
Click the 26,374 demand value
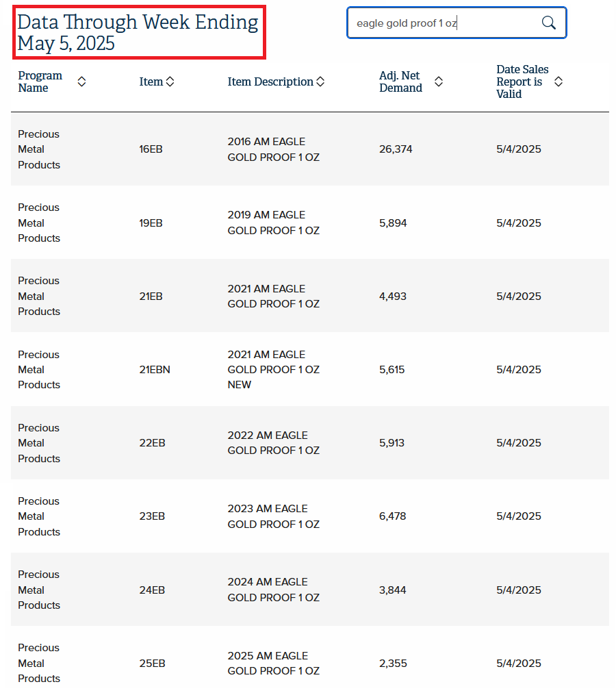(396, 149)
